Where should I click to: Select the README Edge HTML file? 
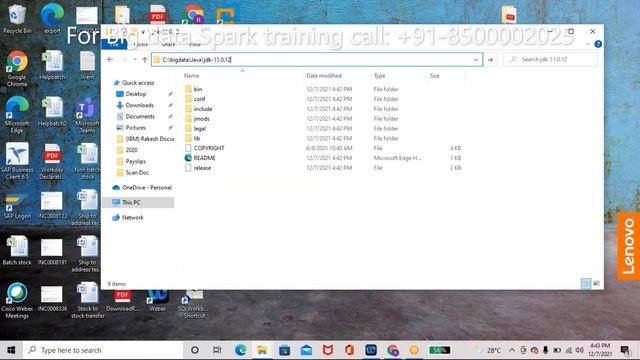coord(204,158)
